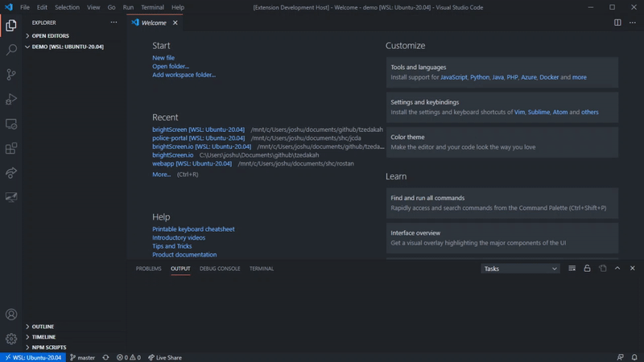The height and width of the screenshot is (362, 644).
Task: Expand the Outline section
Action: pos(43,327)
